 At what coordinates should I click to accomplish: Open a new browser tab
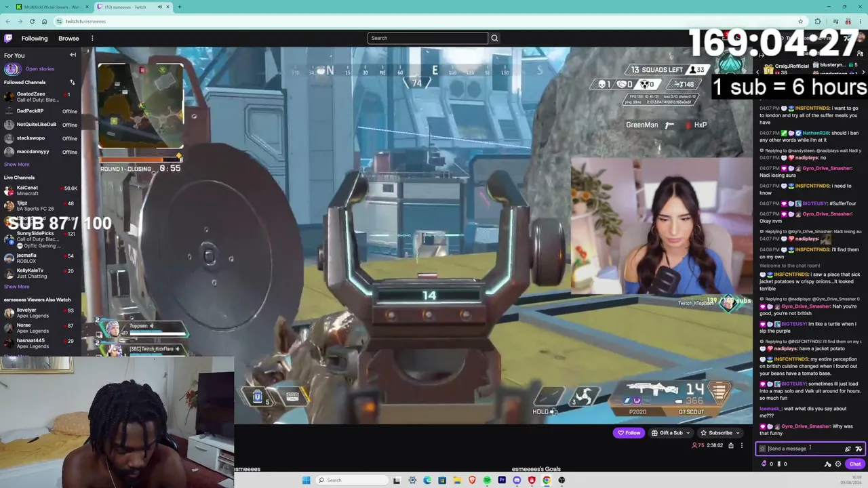pos(179,7)
